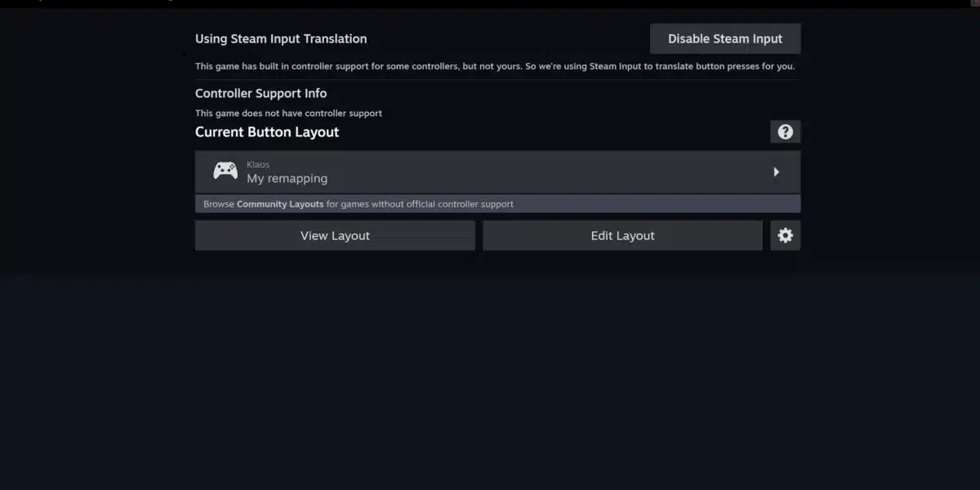Click the Steam Input translation description text
Viewport: 980px width, 490px height.
(x=495, y=66)
